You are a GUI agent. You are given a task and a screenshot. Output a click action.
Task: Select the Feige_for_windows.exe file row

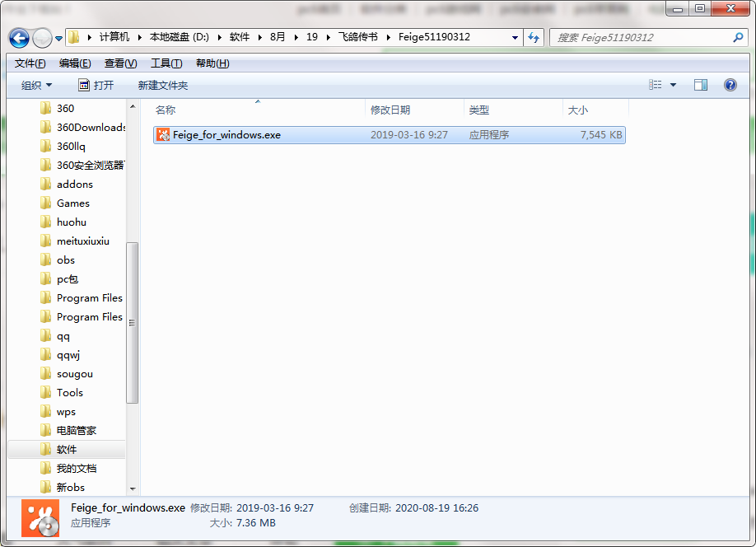coord(389,135)
